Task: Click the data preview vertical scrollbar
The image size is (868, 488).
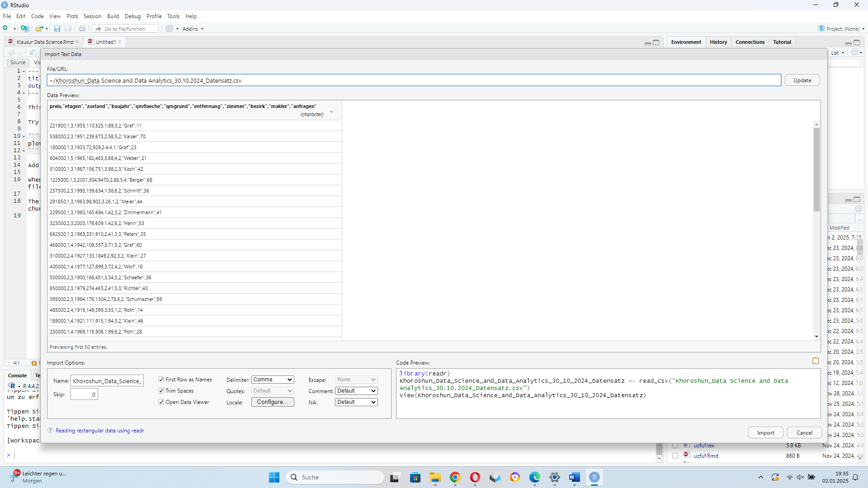Action: pos(816,169)
